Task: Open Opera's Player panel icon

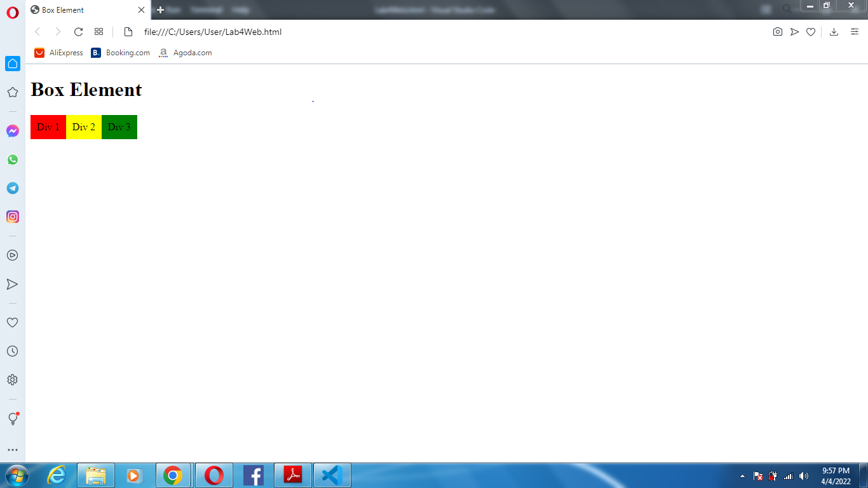Action: [x=13, y=255]
